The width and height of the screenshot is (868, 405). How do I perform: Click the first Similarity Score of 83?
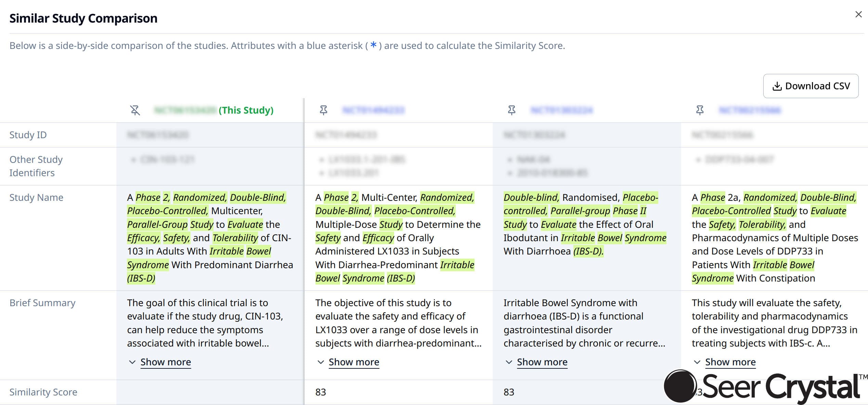[x=321, y=392]
